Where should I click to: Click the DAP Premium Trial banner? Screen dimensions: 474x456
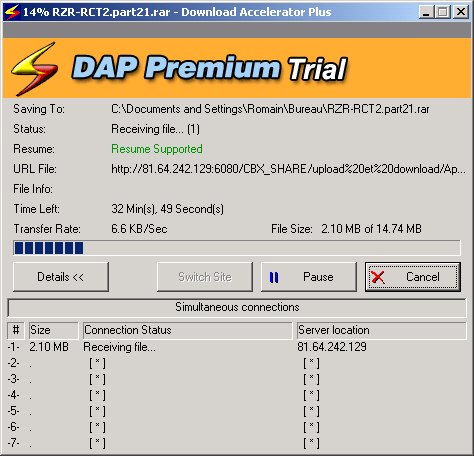237,68
